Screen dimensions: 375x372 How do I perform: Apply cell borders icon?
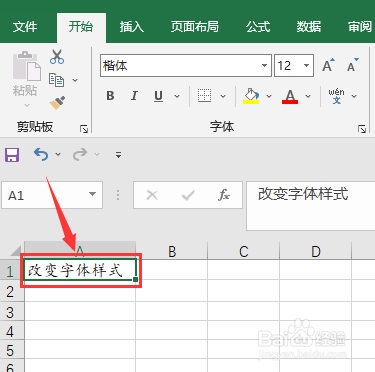pyautogui.click(x=204, y=96)
